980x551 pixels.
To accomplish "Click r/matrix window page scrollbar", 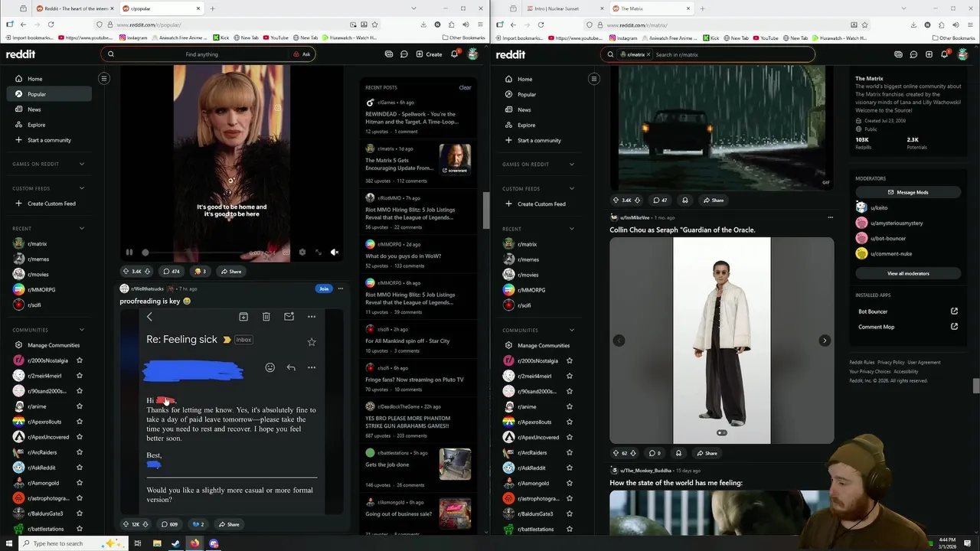I will [975, 386].
